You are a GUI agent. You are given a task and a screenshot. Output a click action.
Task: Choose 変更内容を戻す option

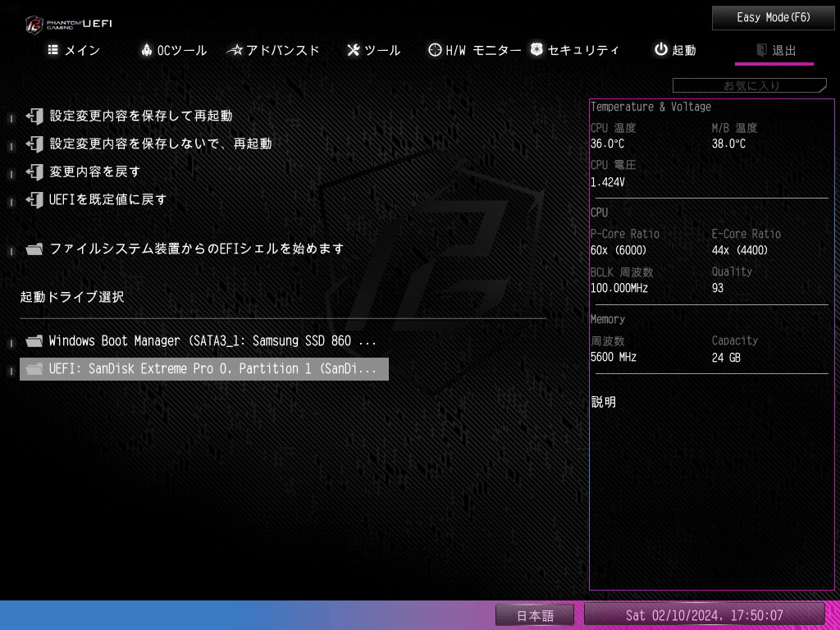pyautogui.click(x=83, y=171)
